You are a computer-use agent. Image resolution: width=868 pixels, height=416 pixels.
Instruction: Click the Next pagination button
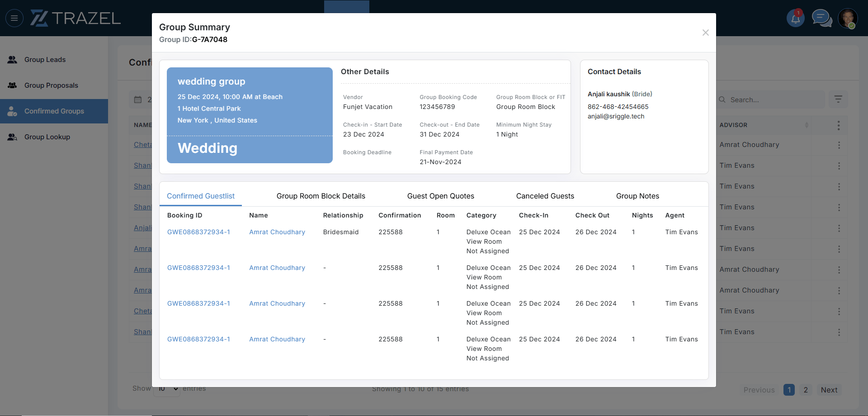[x=829, y=390]
